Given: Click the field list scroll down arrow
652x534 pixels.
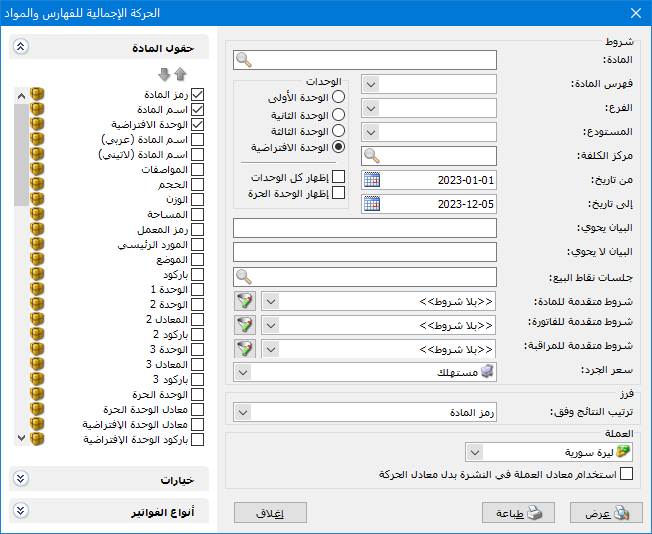Looking at the screenshot, I should pyautogui.click(x=21, y=438).
